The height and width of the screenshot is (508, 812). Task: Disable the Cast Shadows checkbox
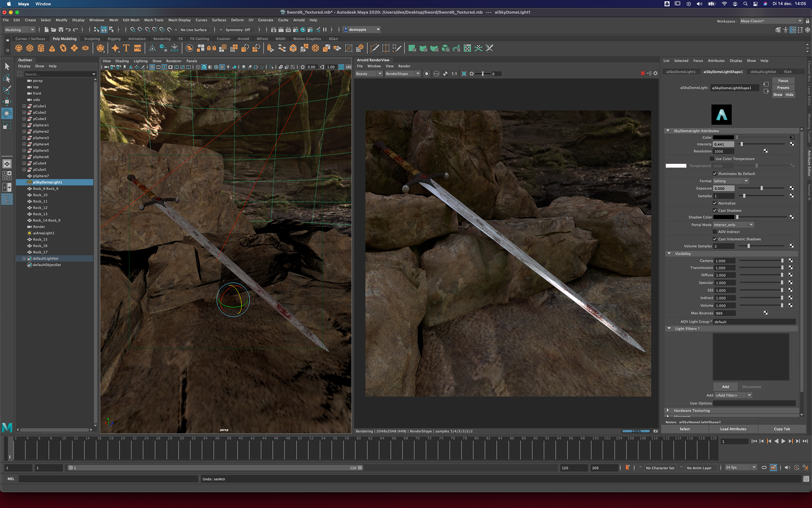[715, 210]
